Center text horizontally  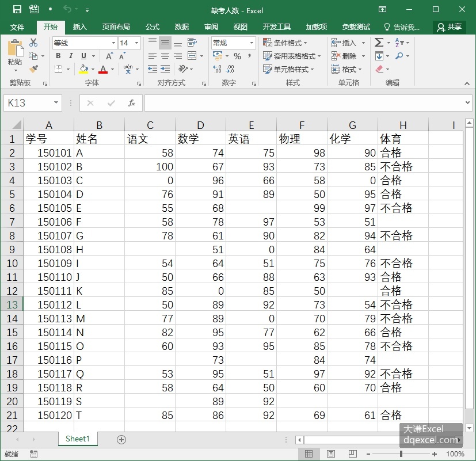pyautogui.click(x=165, y=56)
